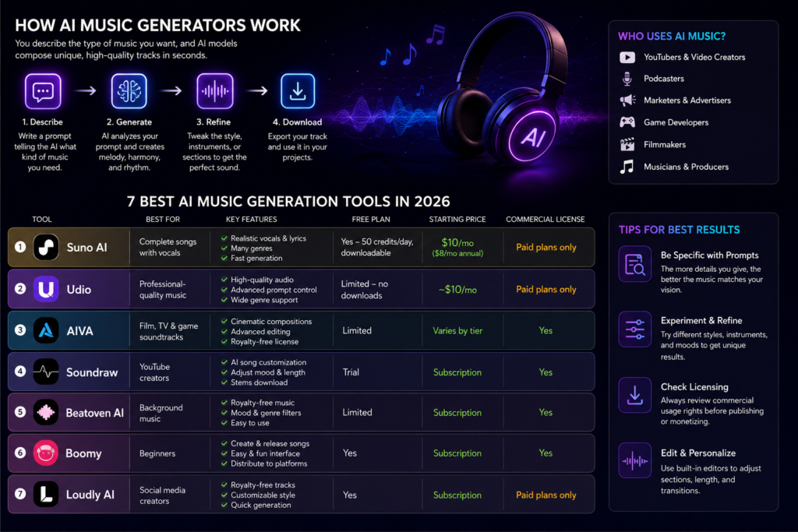Click the Download step icon
The width and height of the screenshot is (798, 532).
coord(298,91)
